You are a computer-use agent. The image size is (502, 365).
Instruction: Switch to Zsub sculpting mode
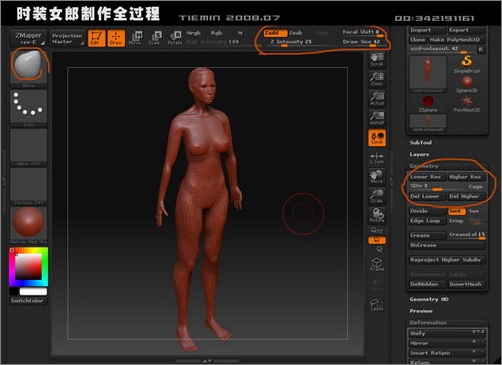[296, 33]
